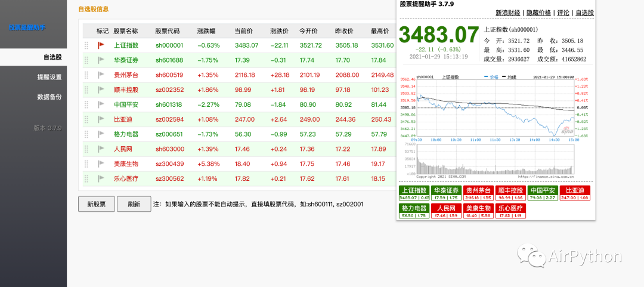The image size is (644, 287).
Task: Select the 贵州茅台 tile in popup
Action: coord(478,193)
